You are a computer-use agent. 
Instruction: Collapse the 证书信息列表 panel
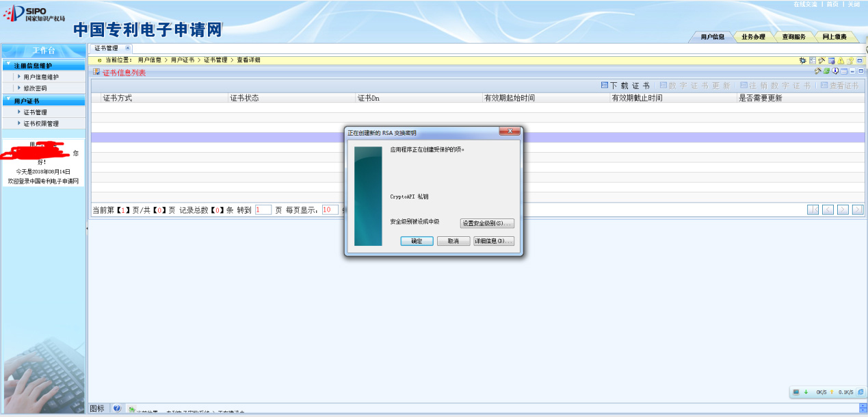tap(853, 71)
